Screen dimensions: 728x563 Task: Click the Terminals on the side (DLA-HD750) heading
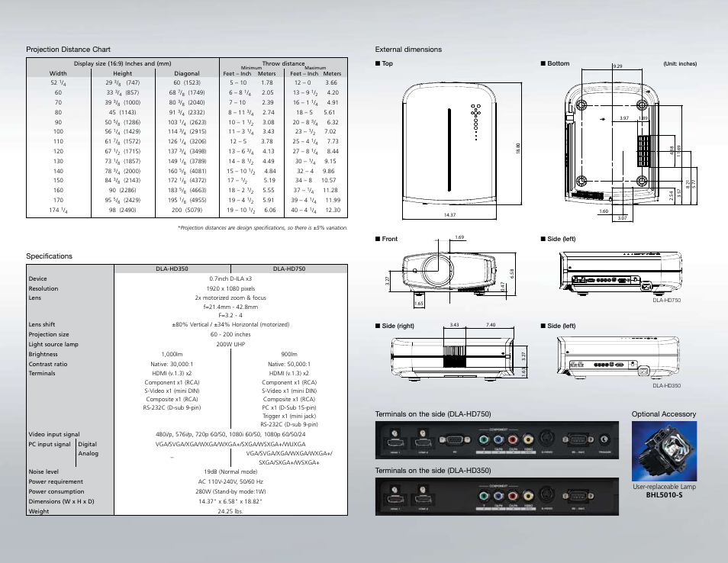[433, 414]
